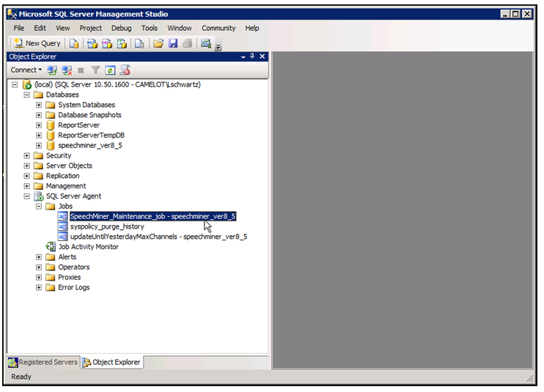This screenshot has width=544, height=392.
Task: Expand the Operators folder
Action: [x=39, y=267]
